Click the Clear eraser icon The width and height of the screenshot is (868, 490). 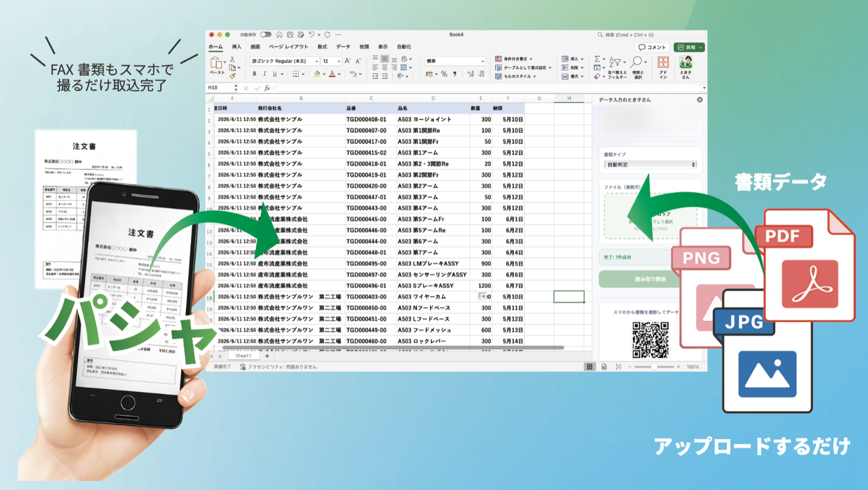point(597,76)
